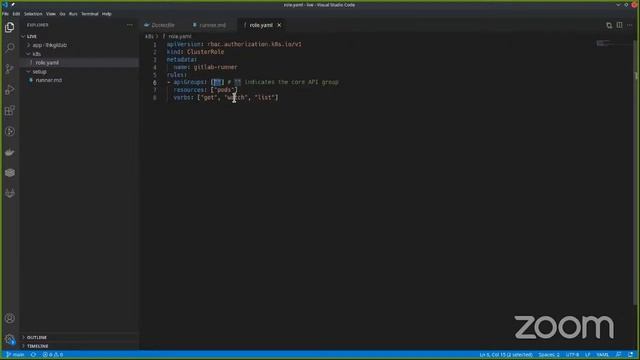This screenshot has height=360, width=640.
Task: Open problems errors and warnings indicator
Action: click(53, 355)
